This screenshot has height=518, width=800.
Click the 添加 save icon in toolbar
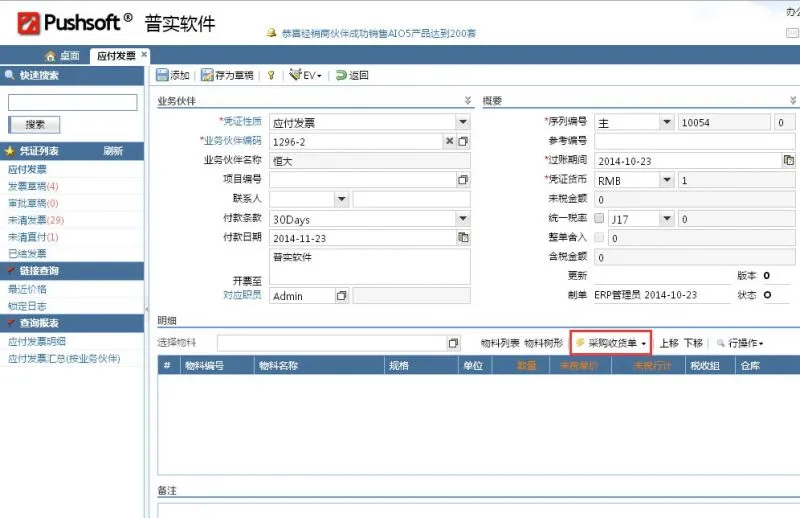pyautogui.click(x=162, y=75)
